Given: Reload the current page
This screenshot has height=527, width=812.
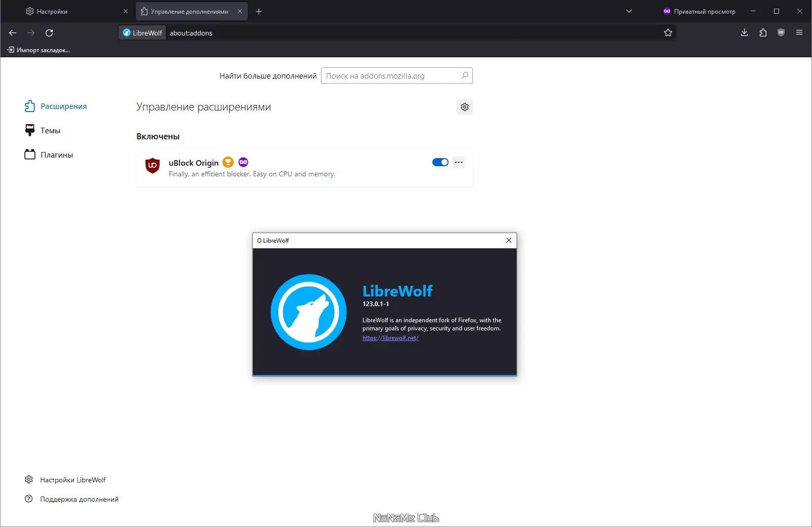Looking at the screenshot, I should pyautogui.click(x=49, y=33).
